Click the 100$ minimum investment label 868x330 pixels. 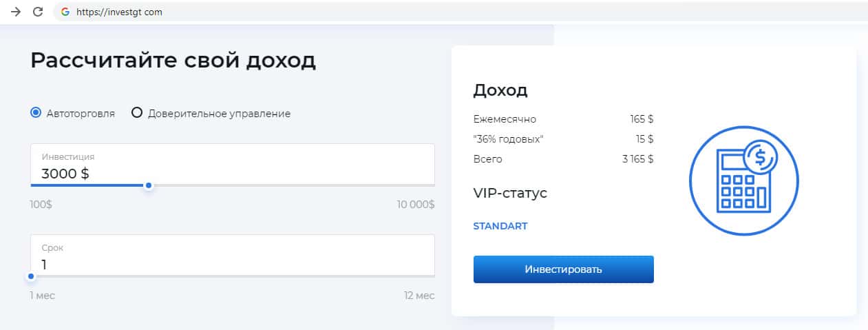[x=41, y=205]
